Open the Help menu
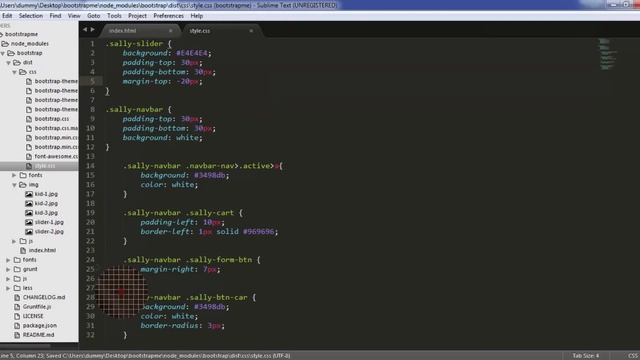The image size is (640, 360). coord(196,16)
